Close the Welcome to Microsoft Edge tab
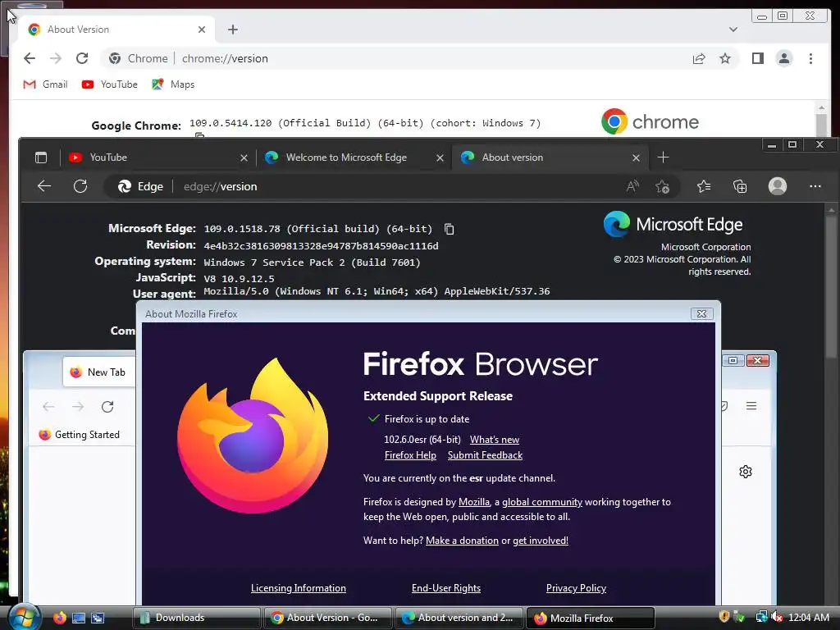The width and height of the screenshot is (840, 630). point(440,157)
